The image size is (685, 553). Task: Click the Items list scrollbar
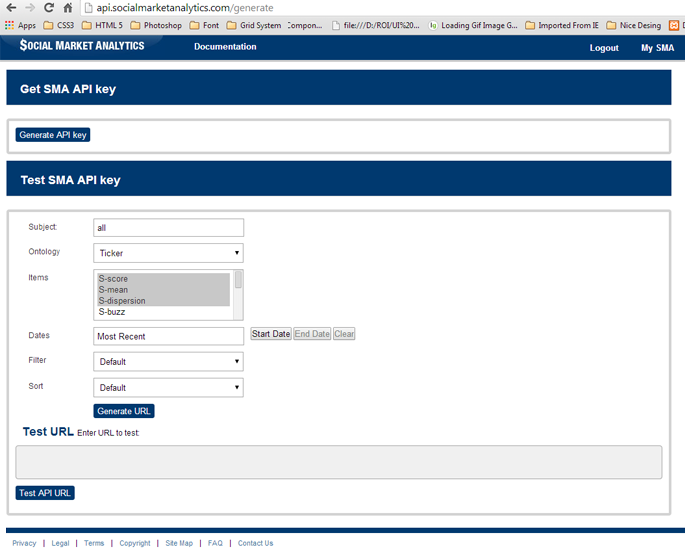pos(238,294)
